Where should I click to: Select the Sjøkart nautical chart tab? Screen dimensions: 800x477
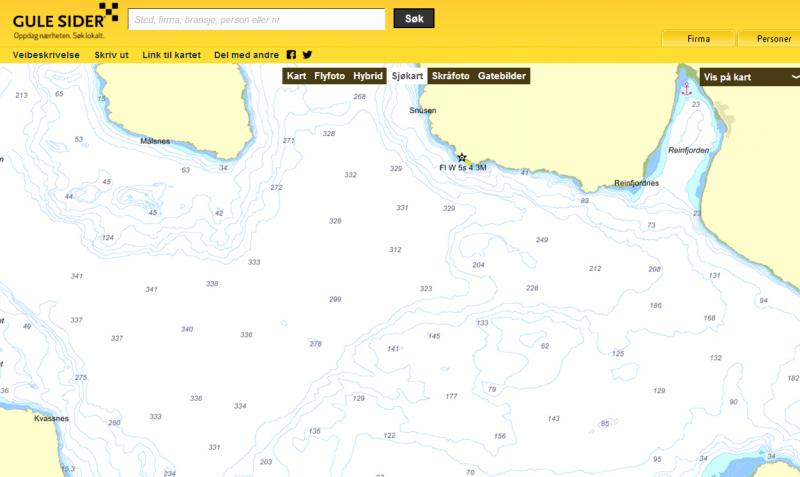pyautogui.click(x=408, y=76)
